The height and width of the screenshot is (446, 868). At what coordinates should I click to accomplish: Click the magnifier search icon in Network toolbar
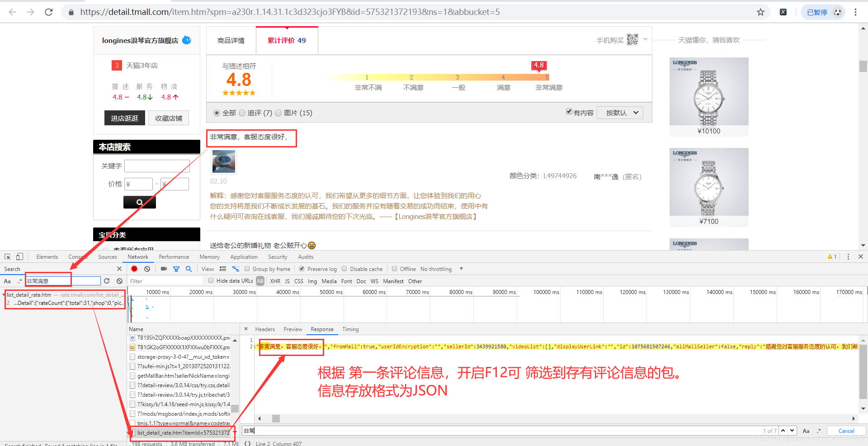189,269
